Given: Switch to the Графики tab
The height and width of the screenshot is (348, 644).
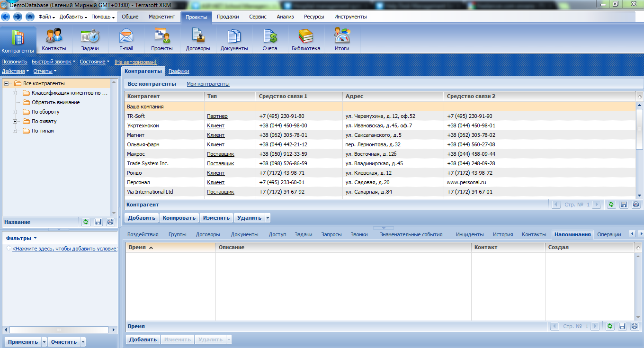Looking at the screenshot, I should [179, 71].
